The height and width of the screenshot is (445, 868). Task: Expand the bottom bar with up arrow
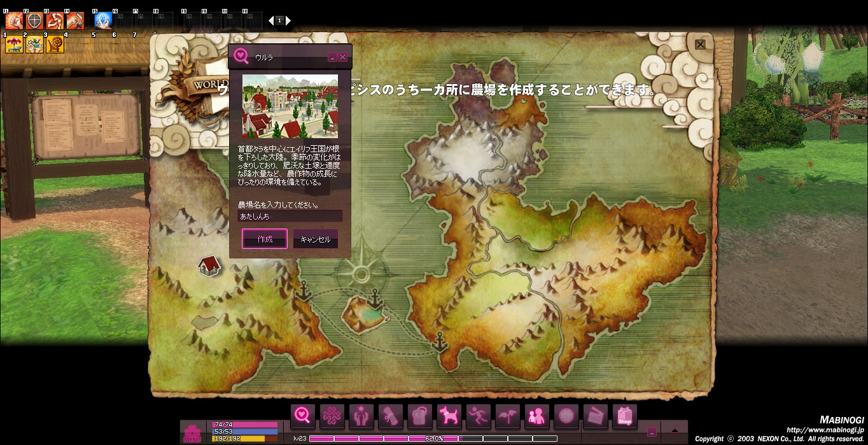point(675,431)
